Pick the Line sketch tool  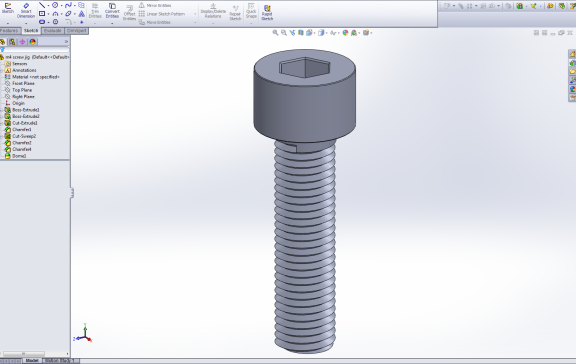[x=42, y=5]
